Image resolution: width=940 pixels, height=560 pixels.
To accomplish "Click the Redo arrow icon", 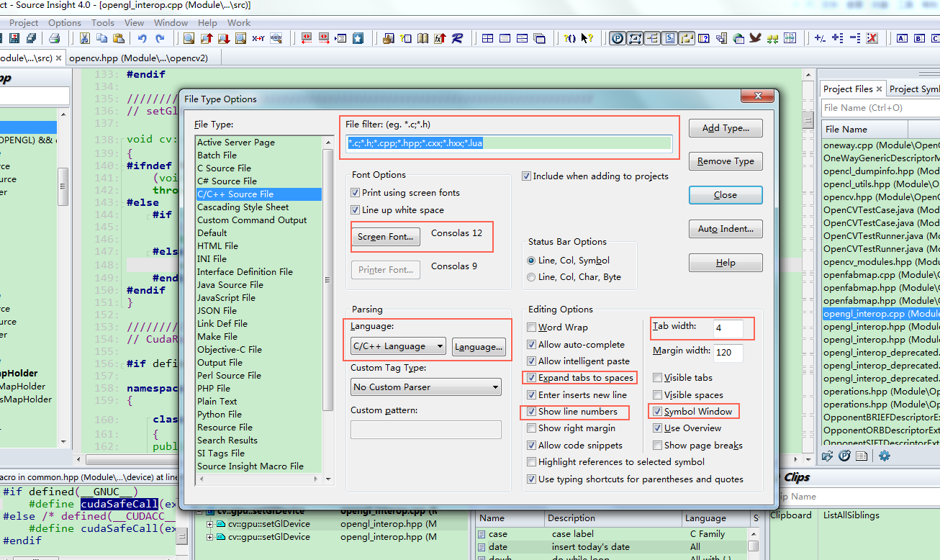I will [160, 38].
